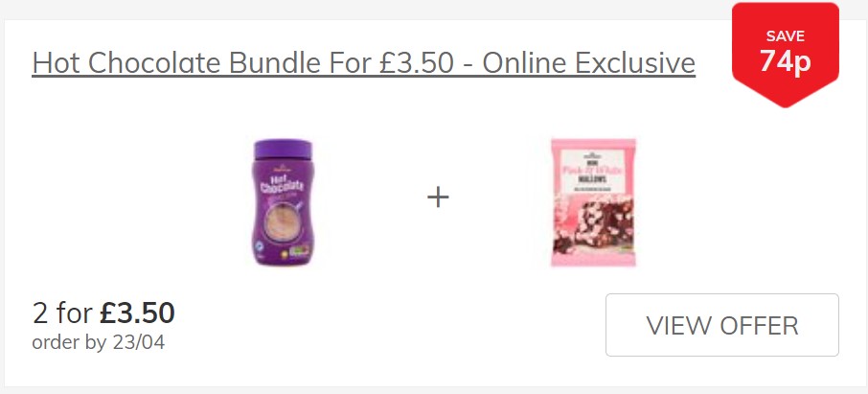Click the '74p' amount on the badge

[x=785, y=61]
